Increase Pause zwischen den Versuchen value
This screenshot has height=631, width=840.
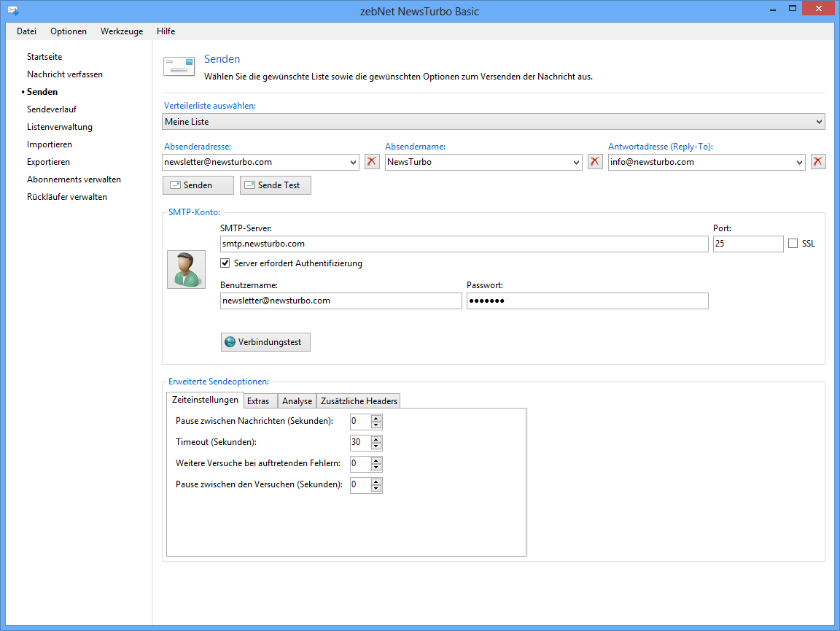coord(376,481)
